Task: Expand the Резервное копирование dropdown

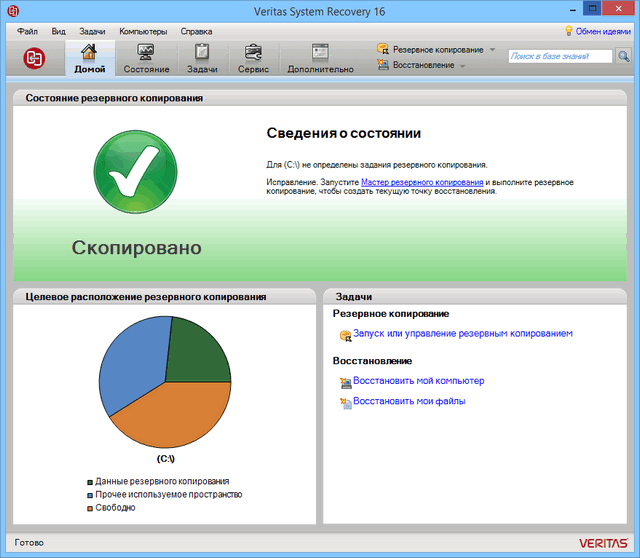Action: coord(492,49)
